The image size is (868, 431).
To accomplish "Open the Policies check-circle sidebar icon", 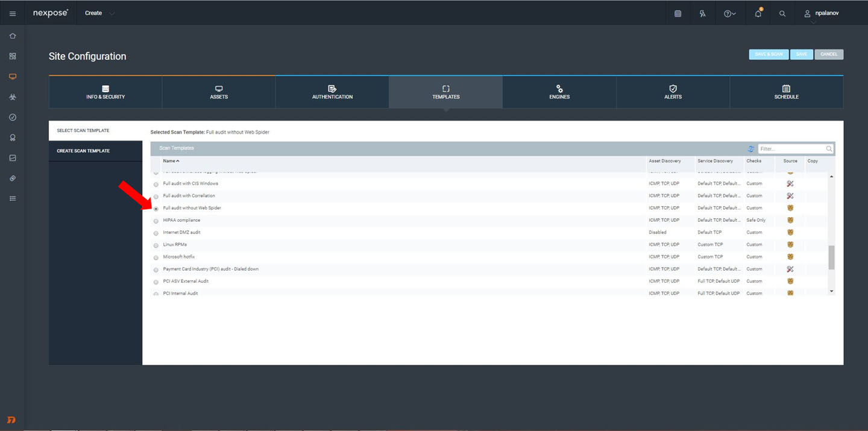I will 13,118.
